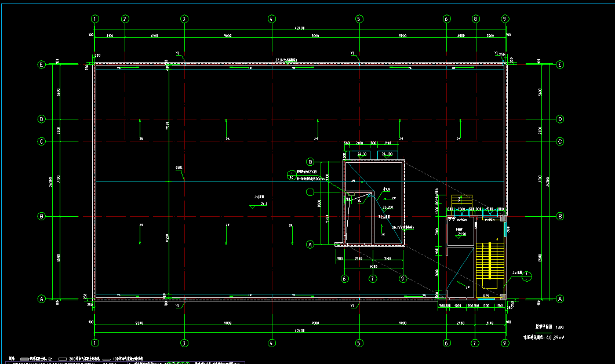Image resolution: width=615 pixels, height=364 pixels.
Task: Click the building area note at bottom right
Action: coord(544,337)
